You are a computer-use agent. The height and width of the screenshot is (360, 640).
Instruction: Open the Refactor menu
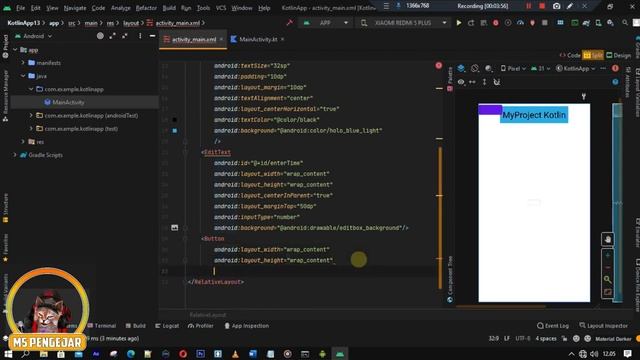pyautogui.click(x=146, y=8)
